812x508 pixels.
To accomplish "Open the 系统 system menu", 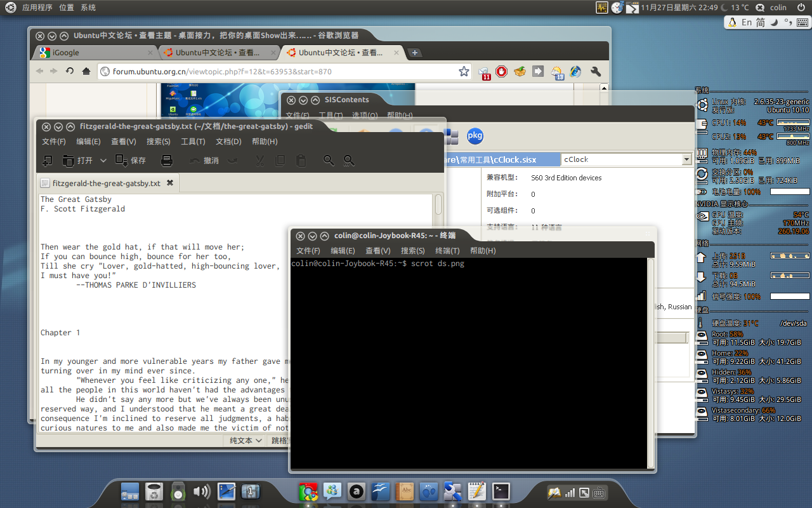I will pos(89,8).
